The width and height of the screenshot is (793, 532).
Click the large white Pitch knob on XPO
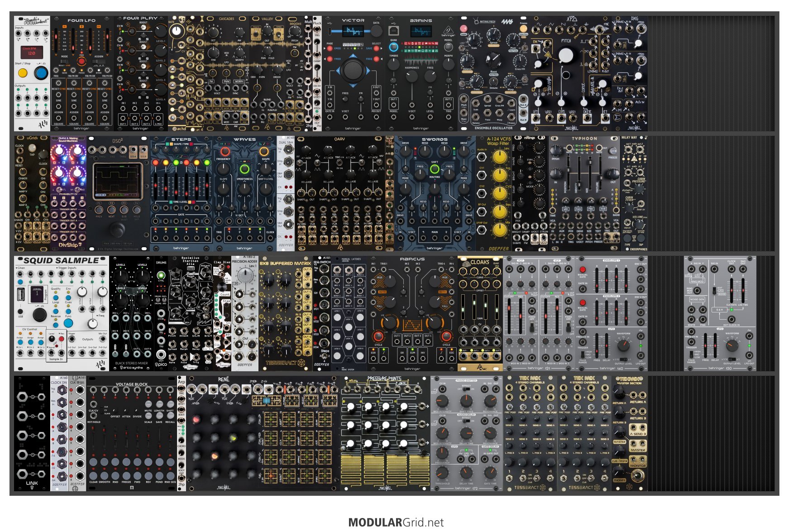[x=566, y=55]
